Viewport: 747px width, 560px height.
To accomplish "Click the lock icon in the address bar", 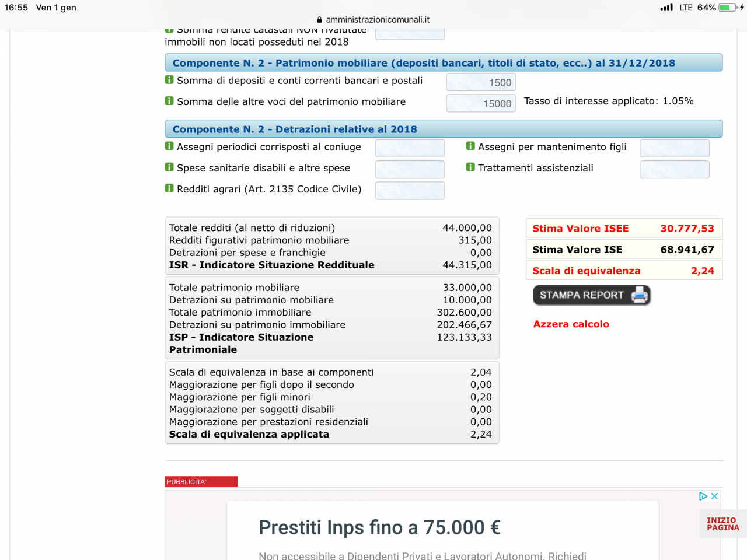I will tap(320, 20).
